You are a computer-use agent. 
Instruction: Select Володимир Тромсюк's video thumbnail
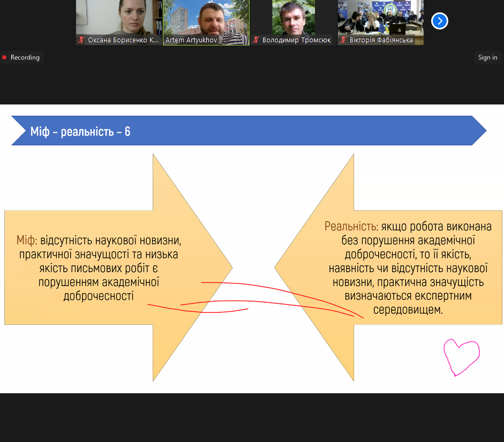click(x=293, y=18)
